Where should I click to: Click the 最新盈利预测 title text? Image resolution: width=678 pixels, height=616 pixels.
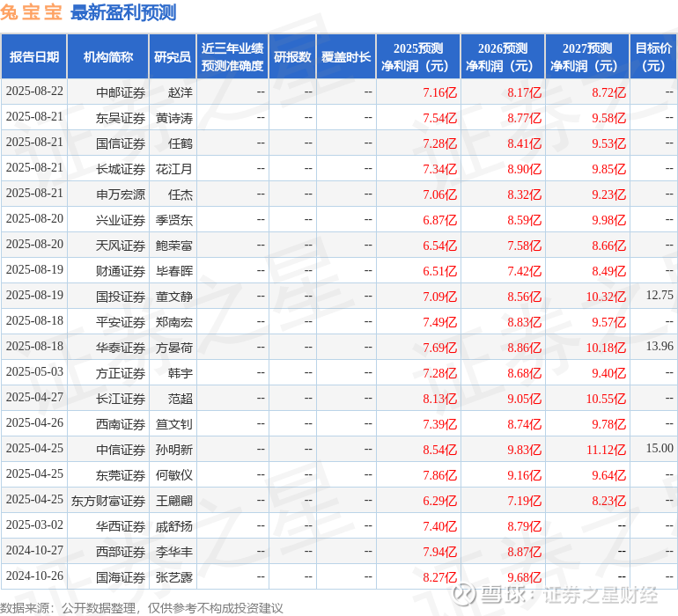pyautogui.click(x=123, y=12)
